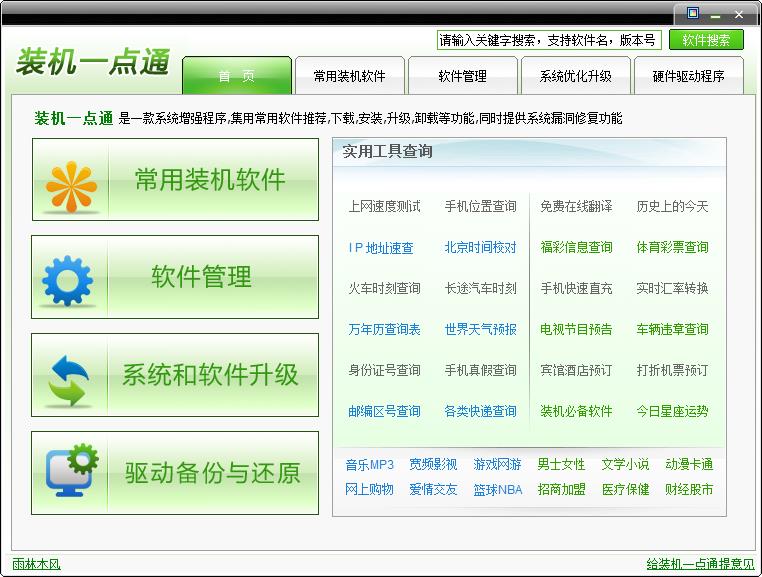The width and height of the screenshot is (762, 577).
Task: Open 世界天气预报 lookup link
Action: click(x=480, y=330)
